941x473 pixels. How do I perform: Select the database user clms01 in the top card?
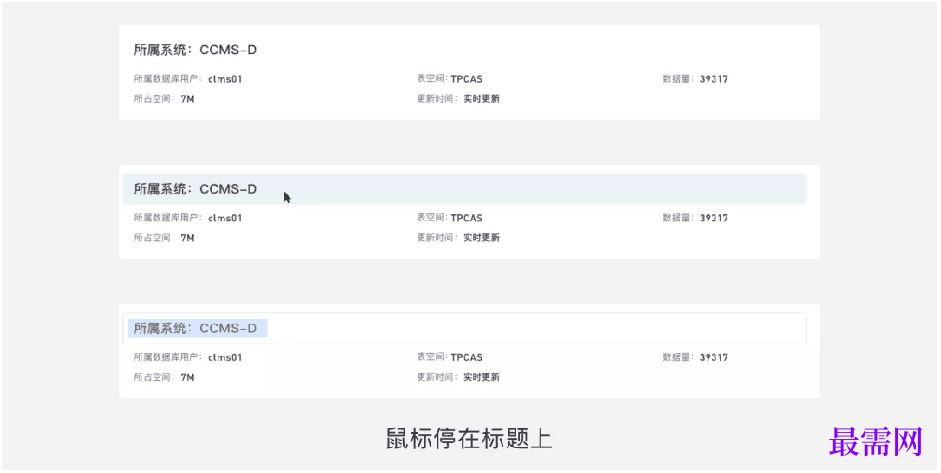225,79
